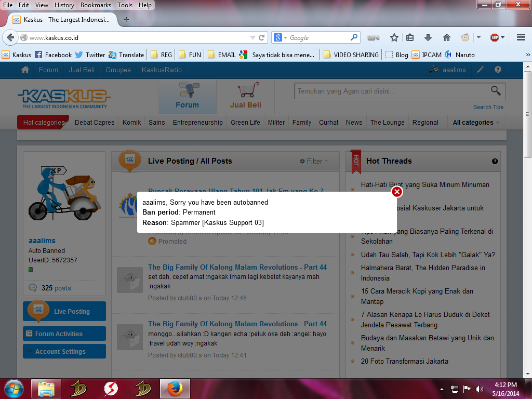Reload the page with the refresh icon

tap(262, 37)
